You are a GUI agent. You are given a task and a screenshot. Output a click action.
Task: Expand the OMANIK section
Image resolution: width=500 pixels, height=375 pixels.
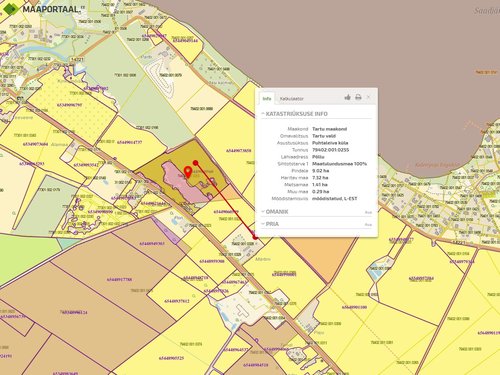point(275,212)
